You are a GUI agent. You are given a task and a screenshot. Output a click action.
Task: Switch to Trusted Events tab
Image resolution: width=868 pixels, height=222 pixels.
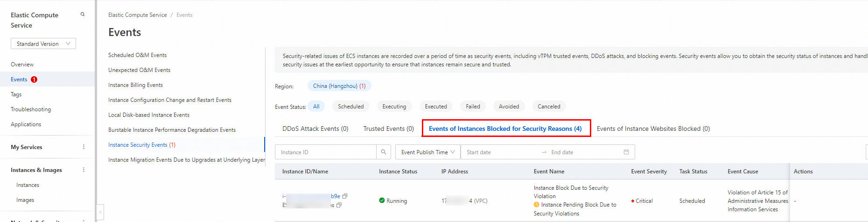tap(389, 129)
